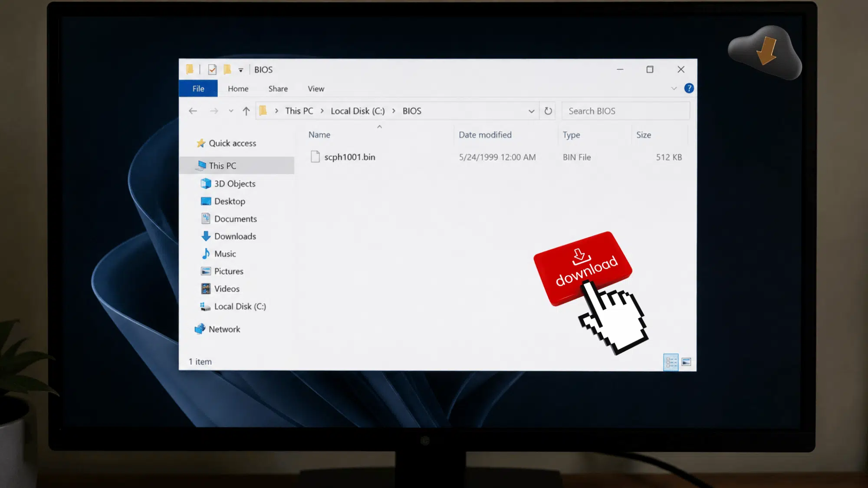This screenshot has height=488, width=868.
Task: Expand the ribbon with chevron arrow
Action: (x=674, y=88)
